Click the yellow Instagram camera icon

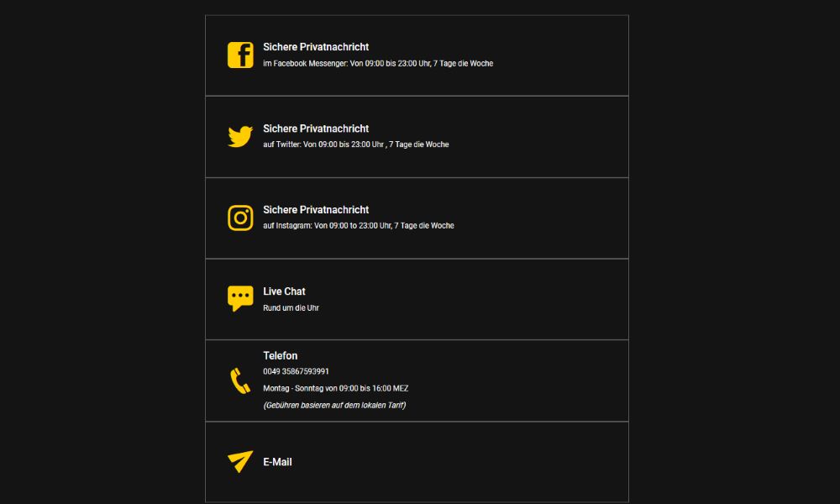pyautogui.click(x=240, y=218)
